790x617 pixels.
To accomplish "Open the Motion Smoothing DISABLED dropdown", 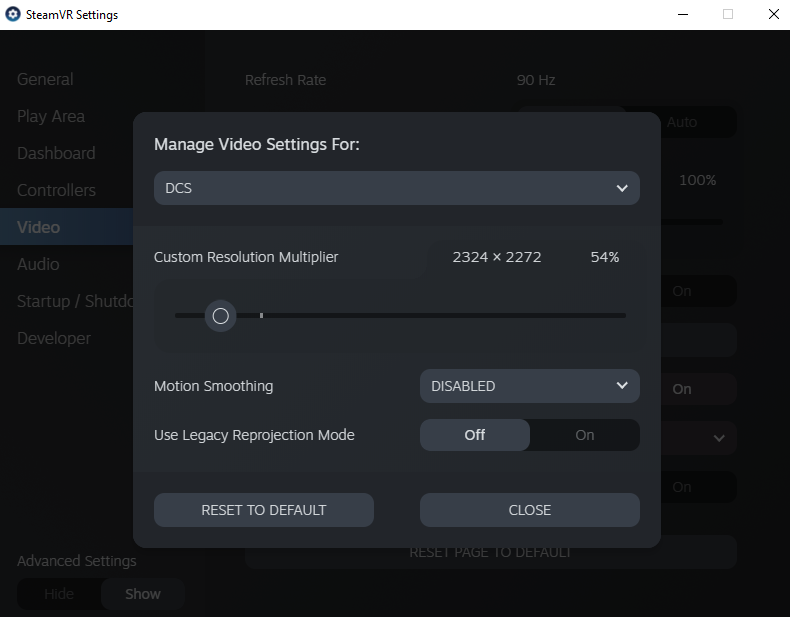I will (x=530, y=386).
